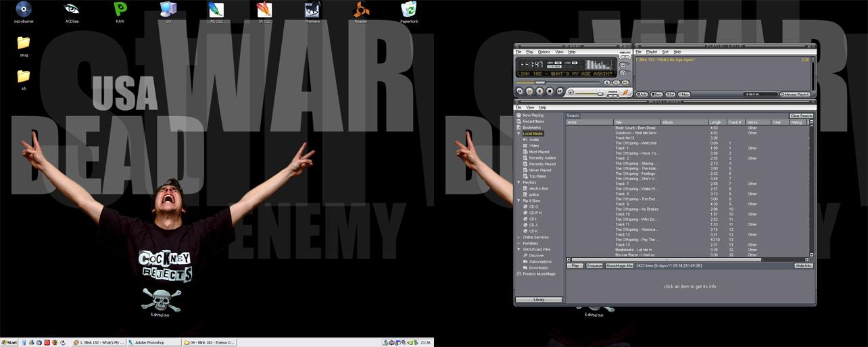Open the ACDSee desktop icon
The image size is (868, 347).
72,11
